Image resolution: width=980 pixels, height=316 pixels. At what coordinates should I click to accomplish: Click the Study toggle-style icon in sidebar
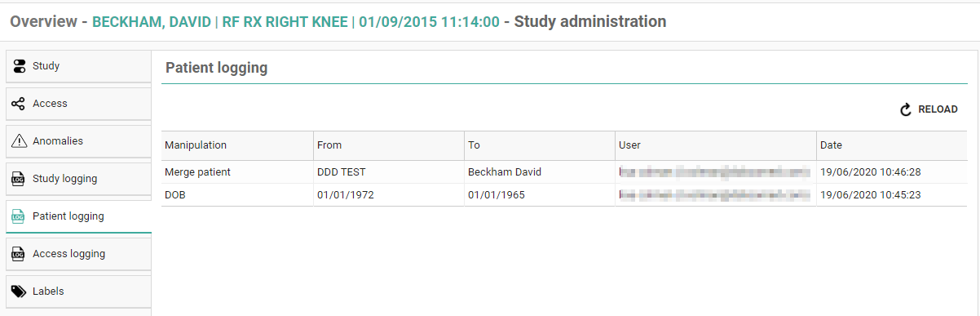pos(19,66)
